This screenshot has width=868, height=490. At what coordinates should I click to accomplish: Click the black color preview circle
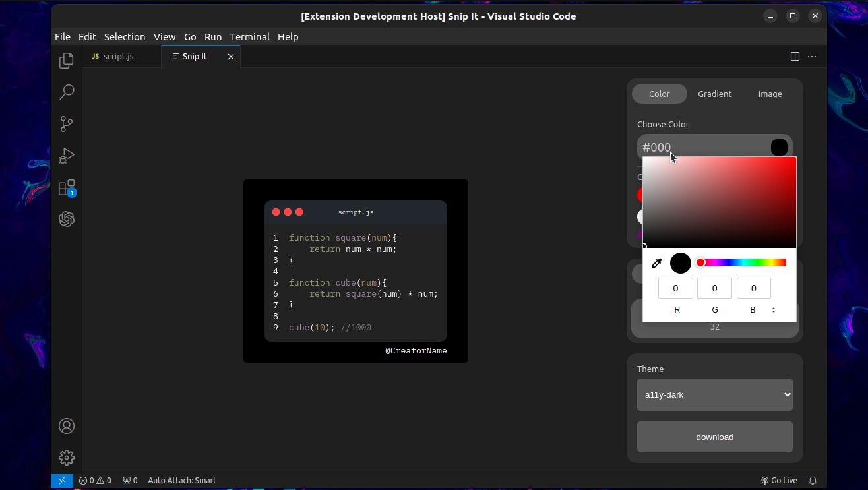coord(681,263)
